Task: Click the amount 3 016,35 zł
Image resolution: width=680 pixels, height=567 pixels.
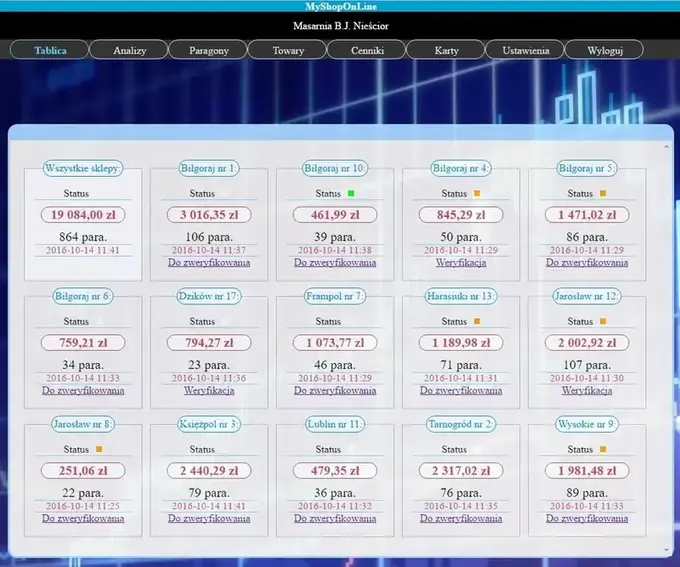Action: click(209, 215)
